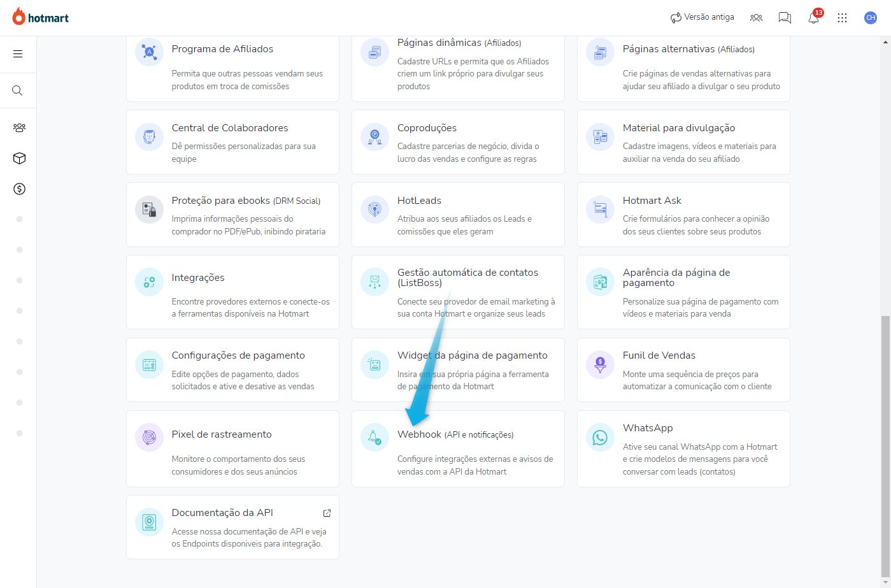Open the sales dollar icon in sidebar

coord(19,189)
